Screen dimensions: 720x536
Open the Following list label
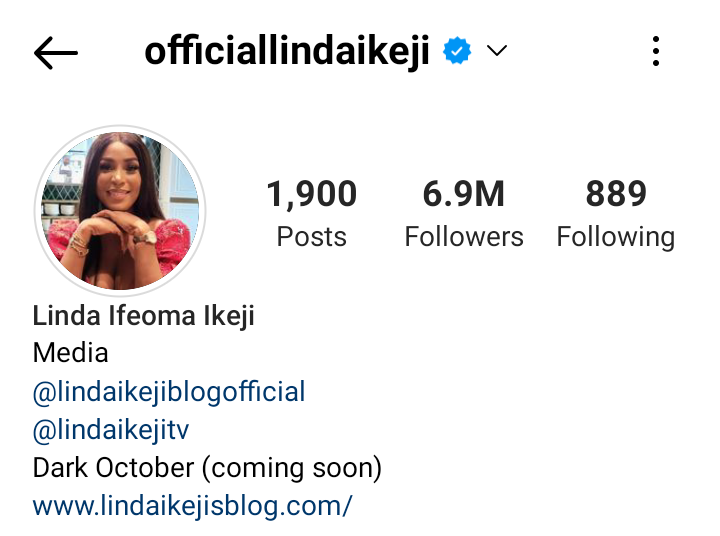point(616,237)
